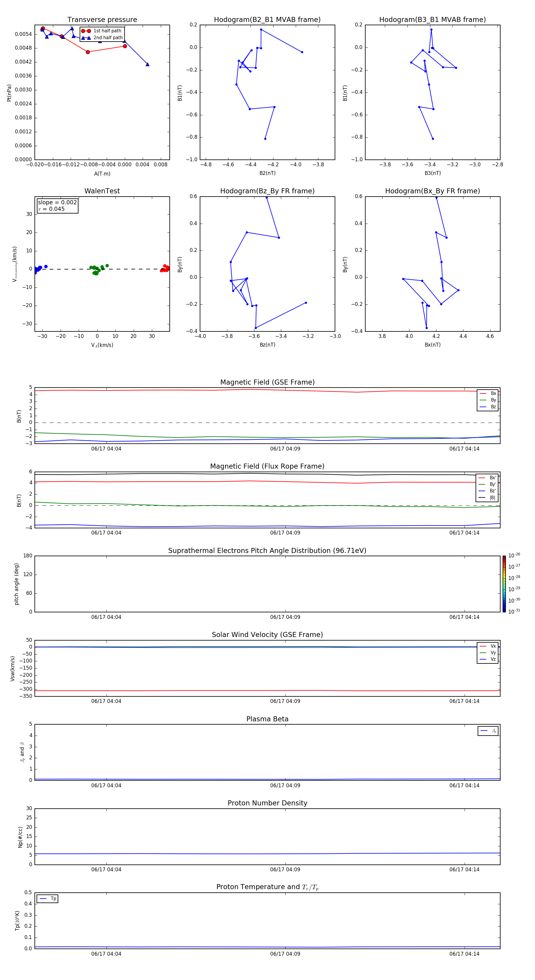Select the "1st half path" legend entry
This screenshot has height=980, width=535.
tap(101, 31)
